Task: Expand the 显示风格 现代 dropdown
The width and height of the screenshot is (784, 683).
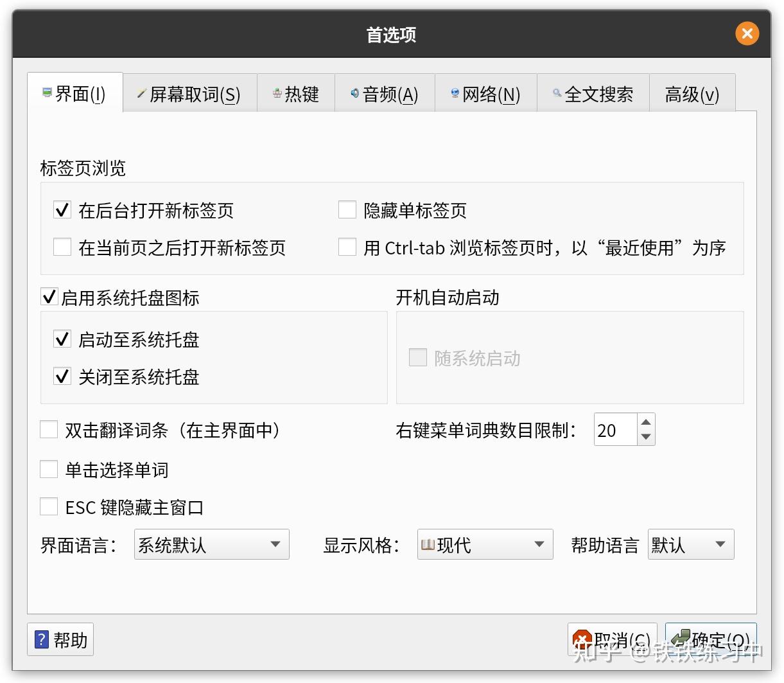Action: pos(485,544)
